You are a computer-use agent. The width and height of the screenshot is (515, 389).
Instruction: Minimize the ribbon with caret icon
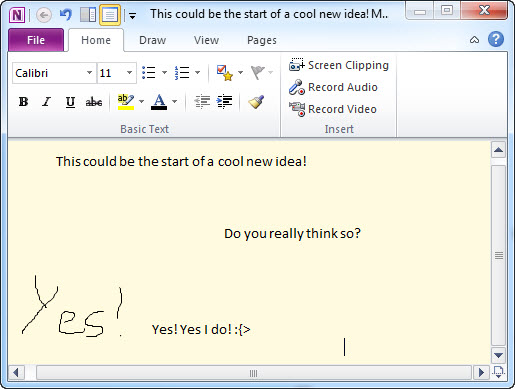tap(474, 40)
